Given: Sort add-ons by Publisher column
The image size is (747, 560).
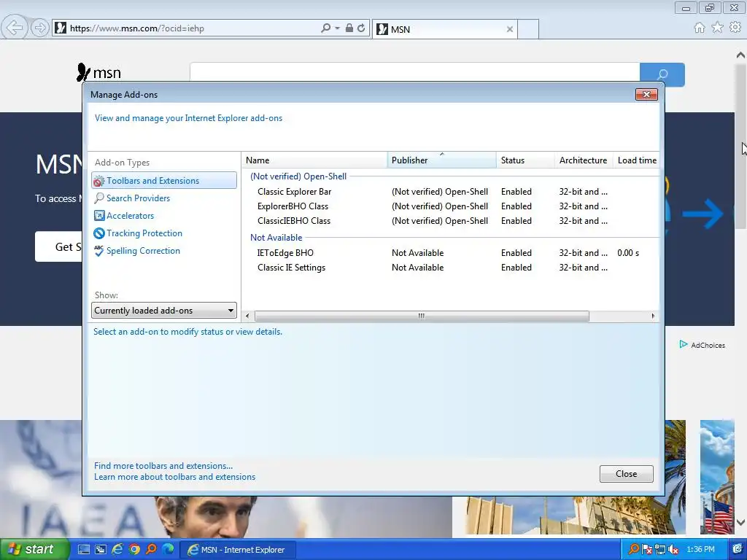Looking at the screenshot, I should [x=441, y=160].
